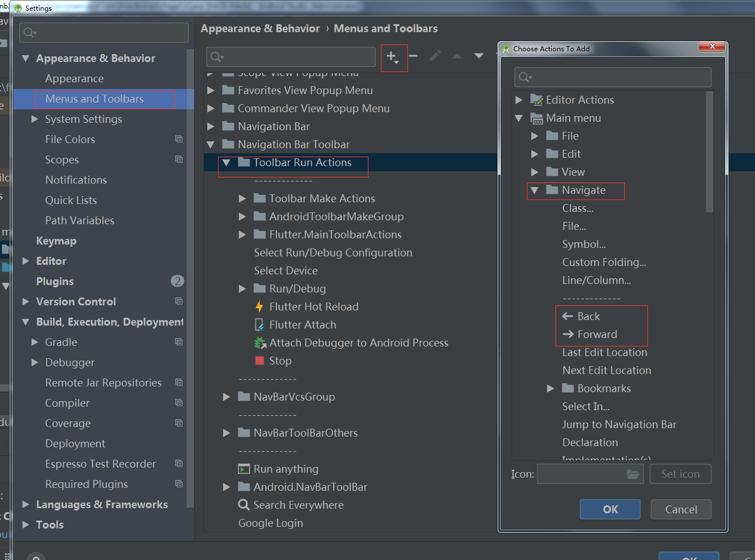Click the pencil edit icon in the toolbar
Image resolution: width=755 pixels, height=560 pixels.
(434, 56)
